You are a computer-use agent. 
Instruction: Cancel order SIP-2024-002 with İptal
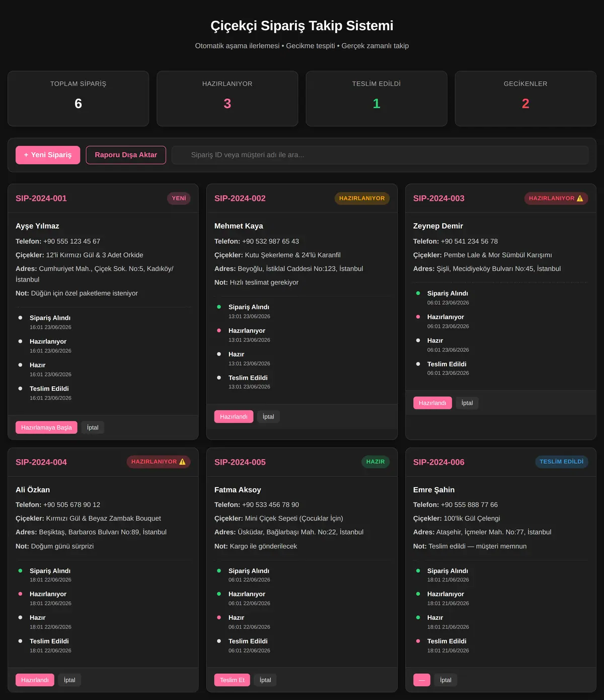[x=268, y=416]
